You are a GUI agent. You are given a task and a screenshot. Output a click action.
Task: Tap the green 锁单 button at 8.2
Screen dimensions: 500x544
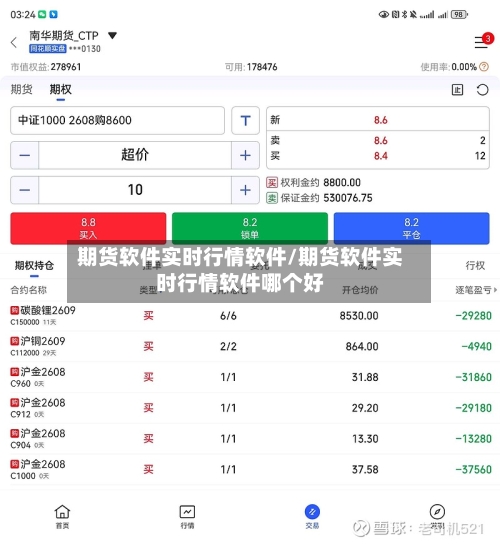tap(249, 228)
